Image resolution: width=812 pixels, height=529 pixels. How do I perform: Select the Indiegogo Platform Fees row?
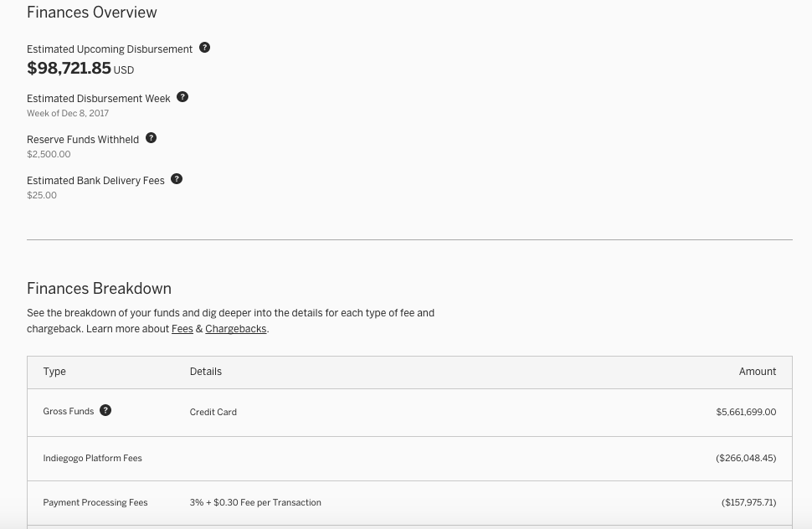[x=409, y=459]
